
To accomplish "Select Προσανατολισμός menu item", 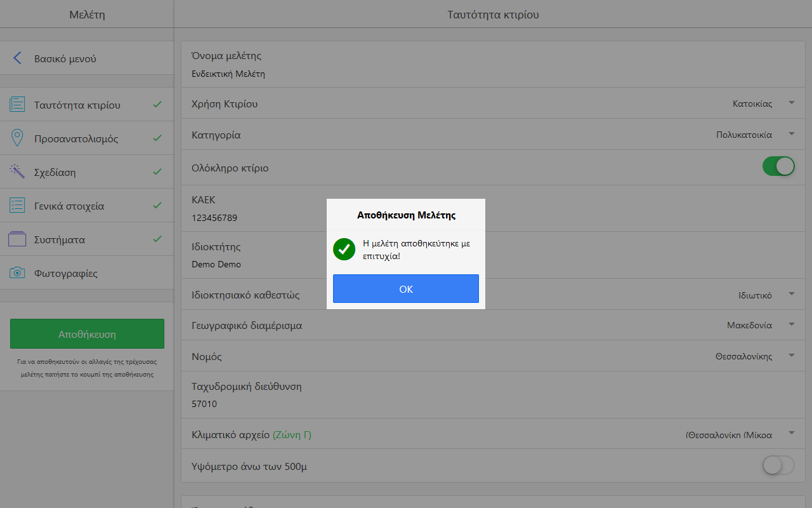I will coord(87,138).
